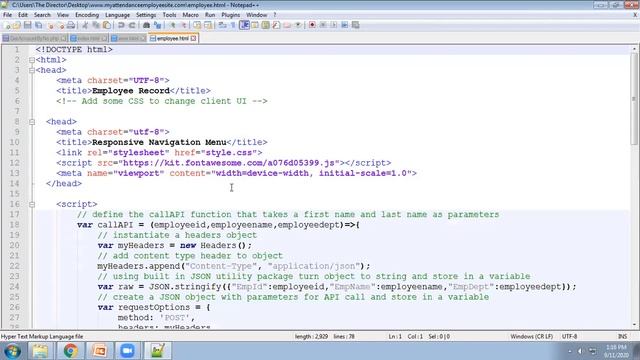Open the Tools menu

[169, 15]
